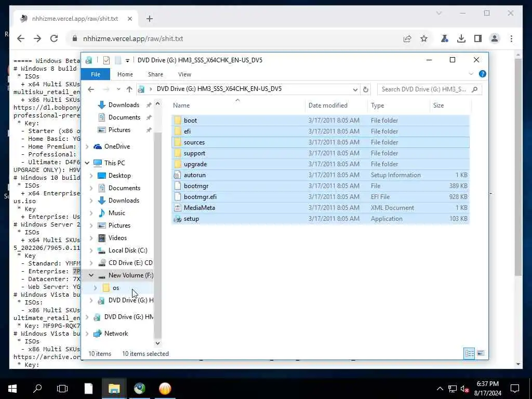Screen dimensions: 532x399
Task: Click the Properties quick access icon
Action: (106, 60)
